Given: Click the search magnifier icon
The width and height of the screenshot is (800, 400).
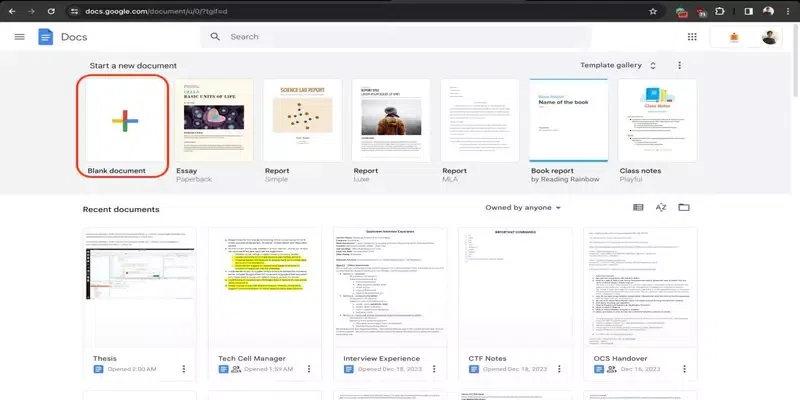Looking at the screenshot, I should 215,37.
